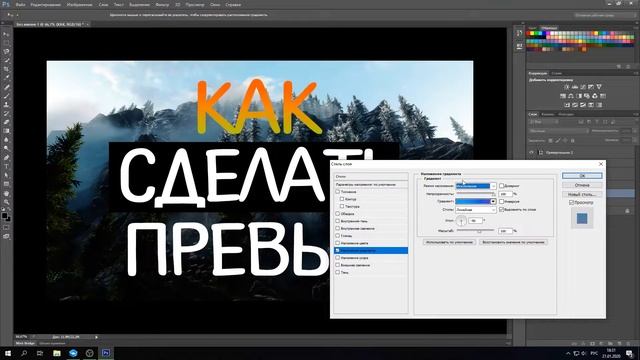Screen dimensions: 640x360
Task: Add a Color Balance adjustment layer
Action: tap(571, 96)
